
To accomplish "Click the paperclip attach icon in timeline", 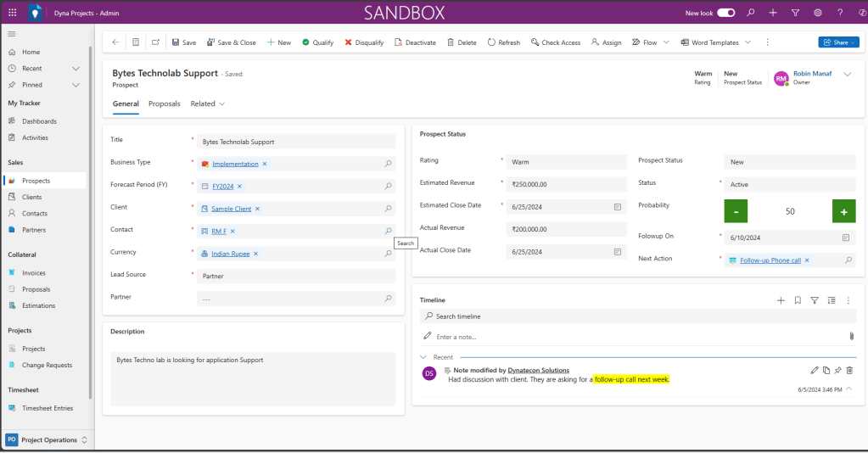I will tap(851, 337).
